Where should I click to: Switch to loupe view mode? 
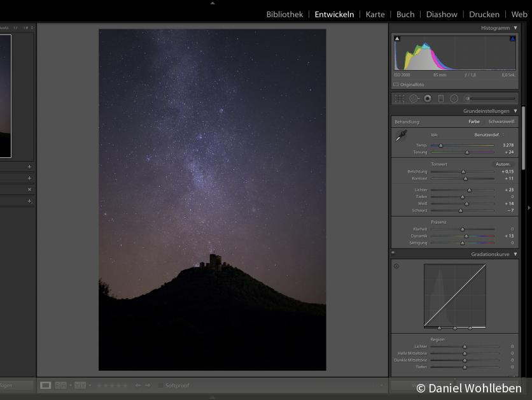coord(45,385)
